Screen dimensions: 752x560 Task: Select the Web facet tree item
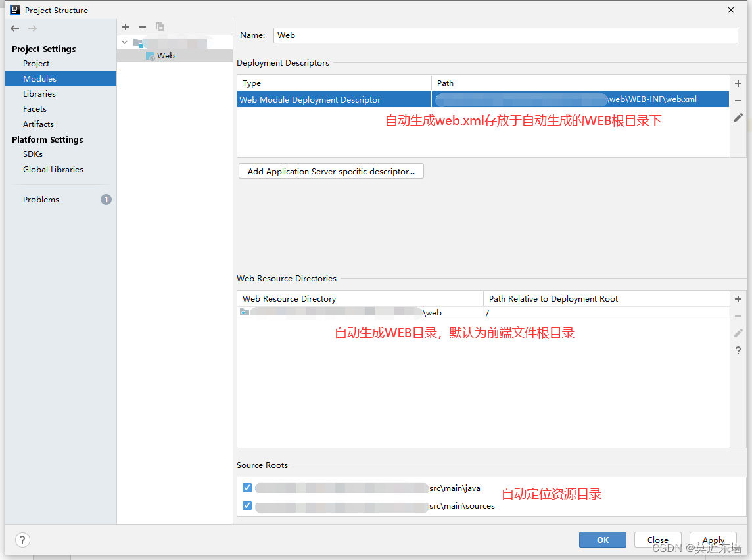175,56
